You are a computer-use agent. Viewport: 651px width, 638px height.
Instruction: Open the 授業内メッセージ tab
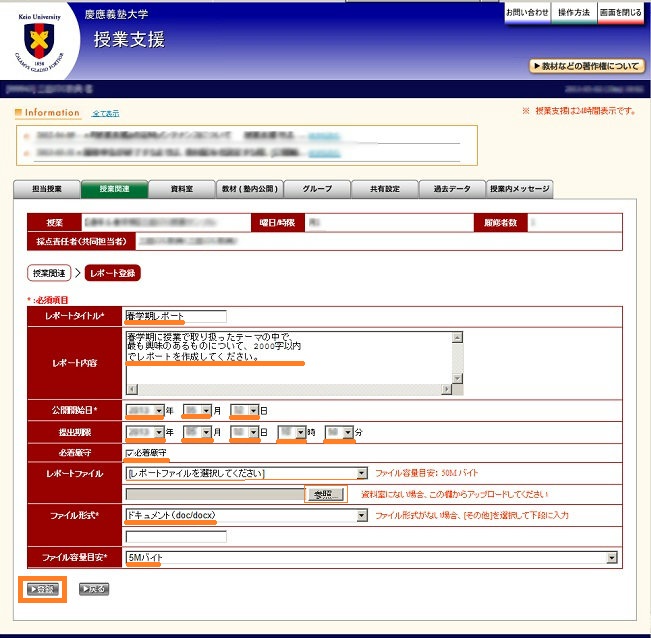tap(519, 189)
